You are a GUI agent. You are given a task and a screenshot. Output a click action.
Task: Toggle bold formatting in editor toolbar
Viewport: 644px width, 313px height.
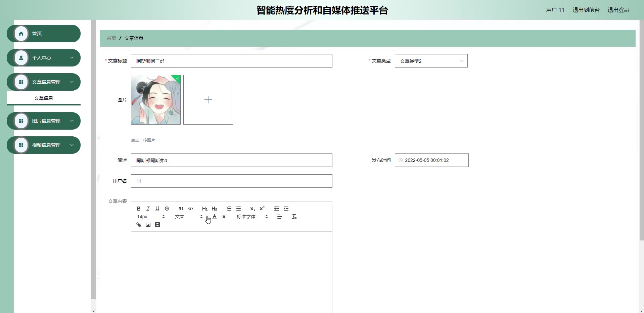tap(138, 209)
